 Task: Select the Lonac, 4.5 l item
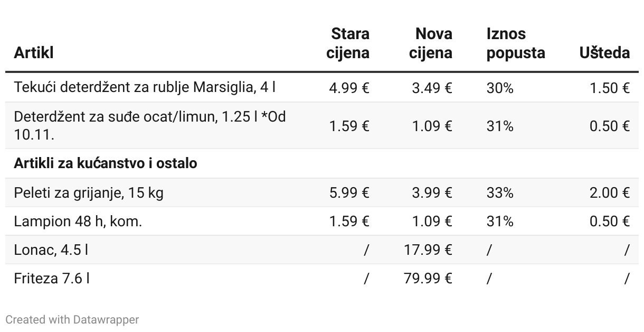(x=51, y=250)
